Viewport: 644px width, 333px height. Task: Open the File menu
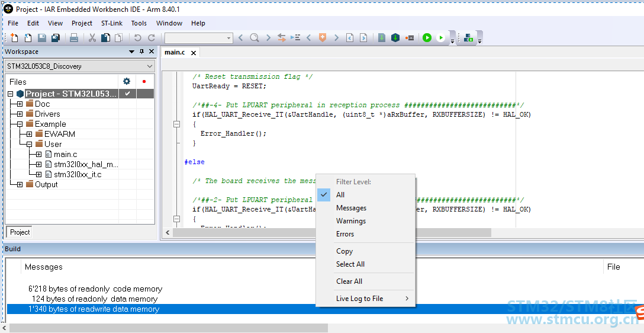(x=13, y=23)
